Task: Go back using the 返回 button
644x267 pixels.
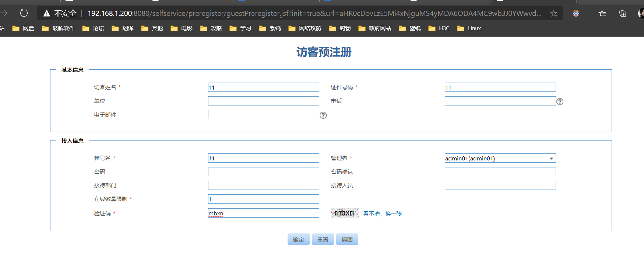Action: pos(347,239)
